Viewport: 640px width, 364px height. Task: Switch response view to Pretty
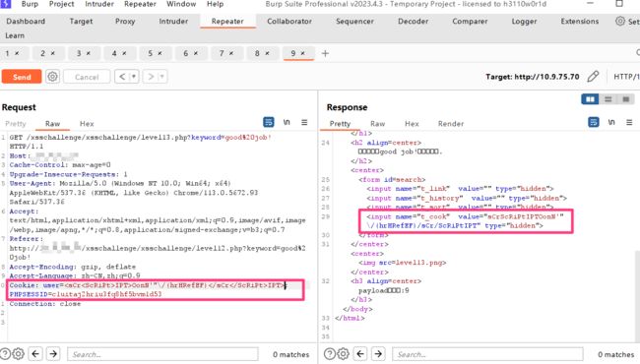340,124
